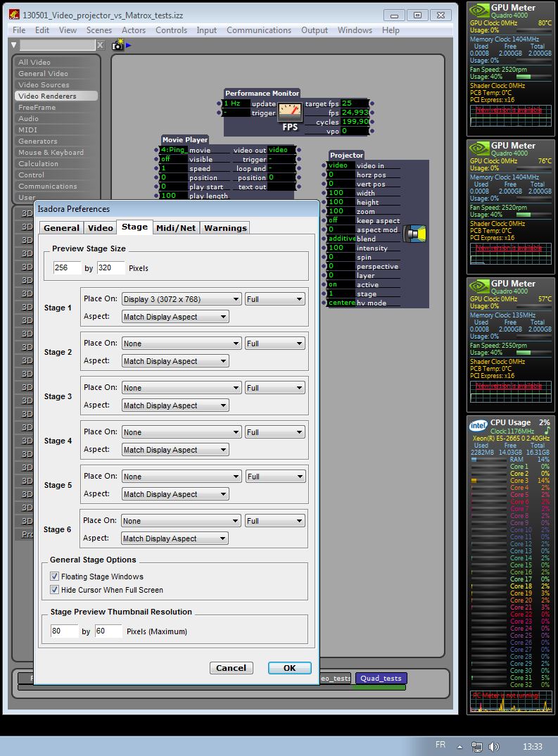Toggle the Projector active on value
The image size is (558, 756).
pyautogui.click(x=341, y=284)
